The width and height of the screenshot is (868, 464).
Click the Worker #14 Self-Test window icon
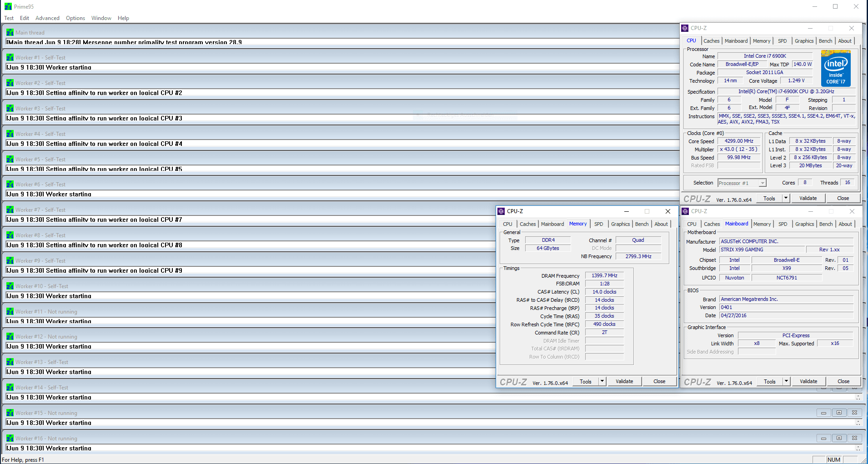pos(10,388)
